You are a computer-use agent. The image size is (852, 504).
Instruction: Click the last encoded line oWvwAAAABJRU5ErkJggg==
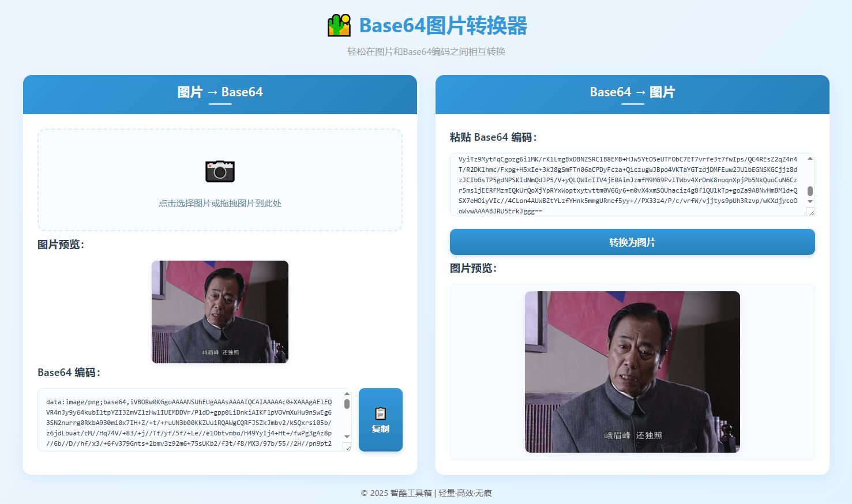pyautogui.click(x=500, y=211)
